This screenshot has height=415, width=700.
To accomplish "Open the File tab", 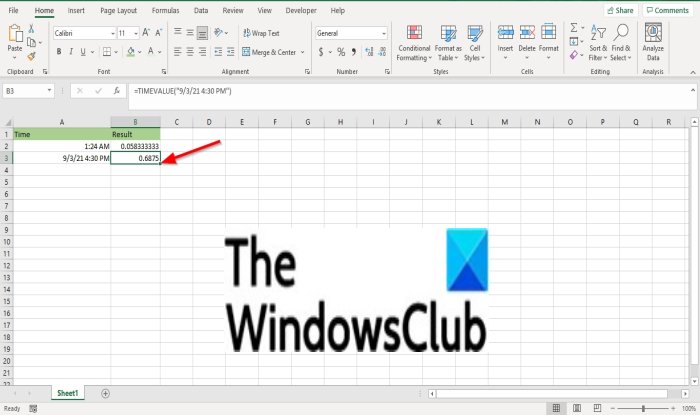I will 13,10.
